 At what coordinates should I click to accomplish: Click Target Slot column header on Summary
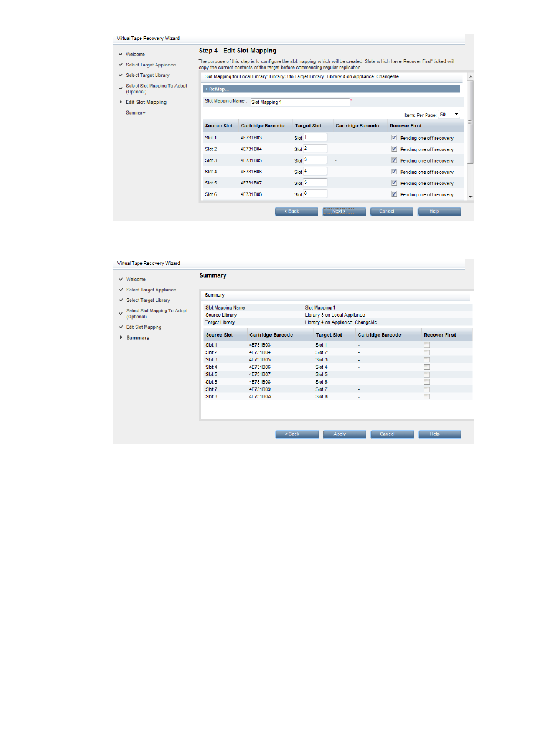[x=329, y=335]
